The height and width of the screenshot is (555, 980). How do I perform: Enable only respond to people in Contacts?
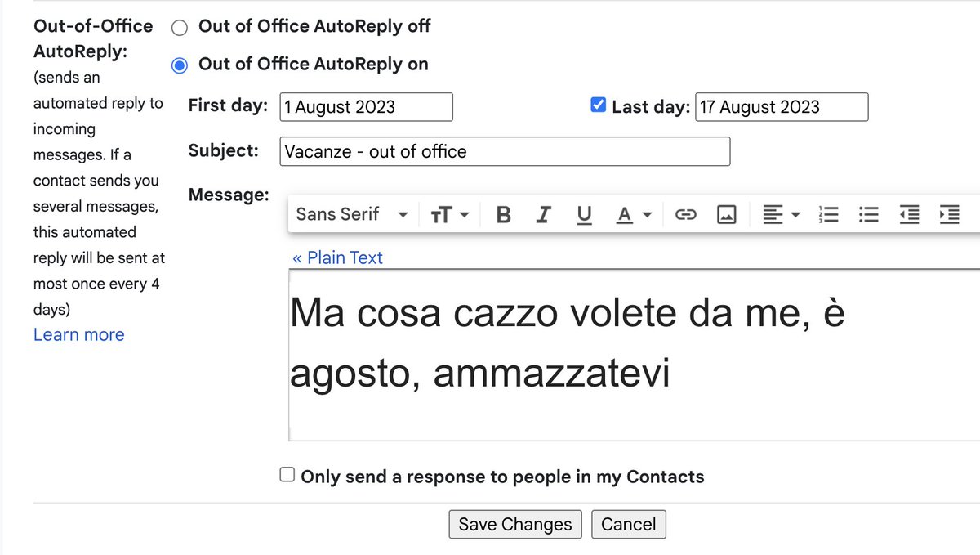click(287, 475)
